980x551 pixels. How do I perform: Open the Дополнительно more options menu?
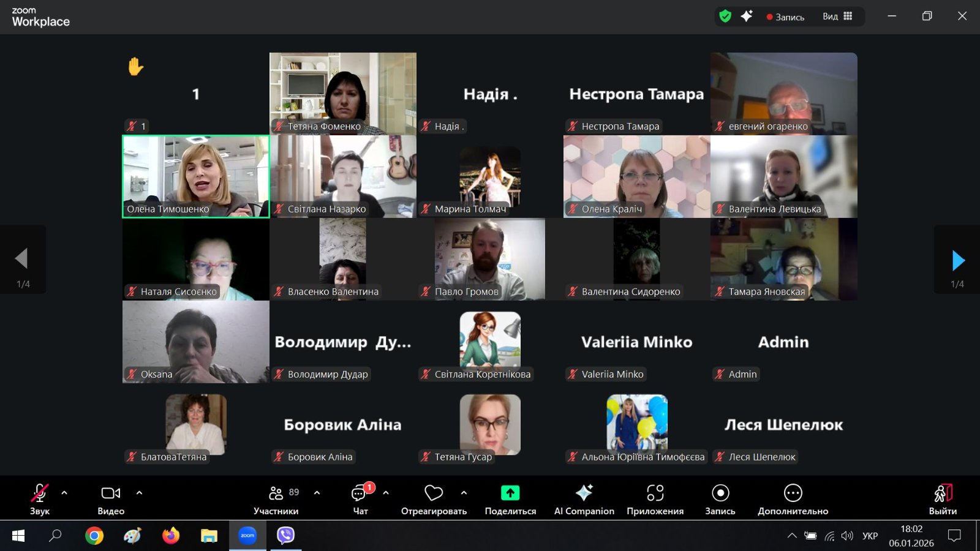pos(793,493)
